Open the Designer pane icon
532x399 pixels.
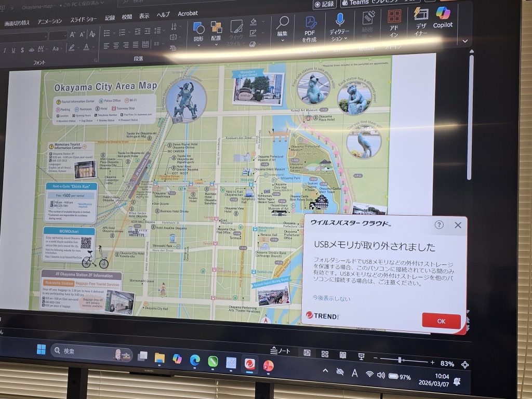[x=421, y=20]
